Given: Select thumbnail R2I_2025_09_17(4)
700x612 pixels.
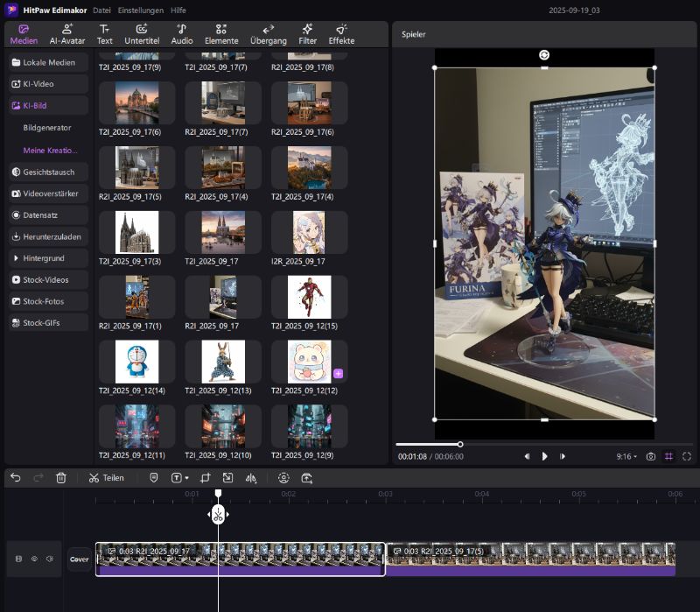Looking at the screenshot, I should click(x=223, y=167).
